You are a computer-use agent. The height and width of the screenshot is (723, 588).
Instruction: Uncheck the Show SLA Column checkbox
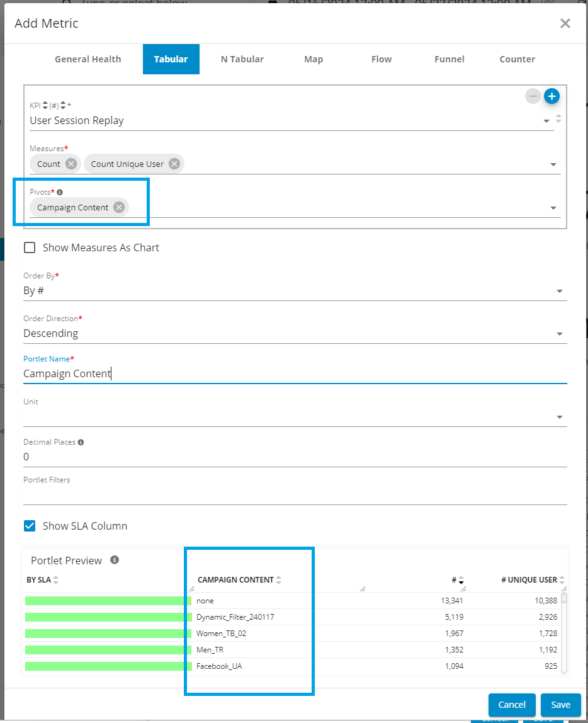(x=30, y=526)
